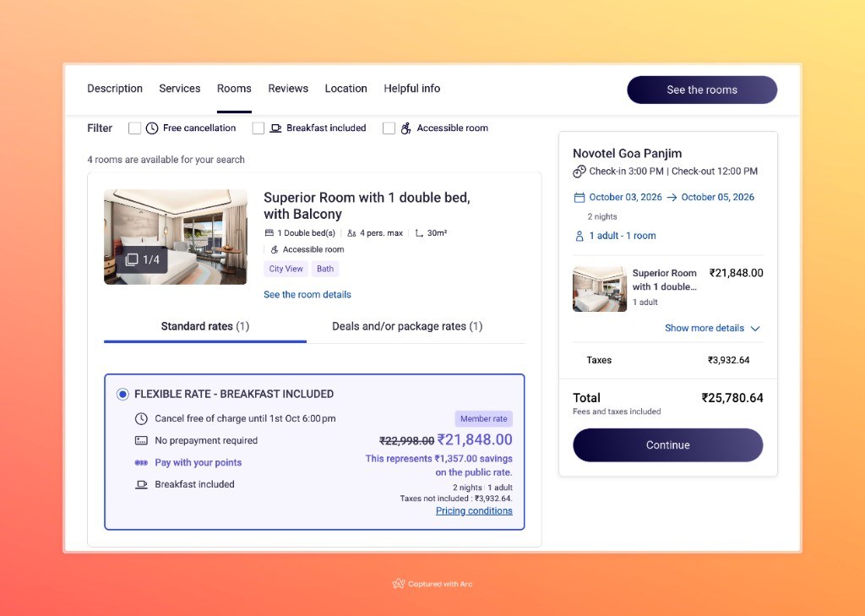
Task: Click the City View tag
Action: click(x=286, y=269)
